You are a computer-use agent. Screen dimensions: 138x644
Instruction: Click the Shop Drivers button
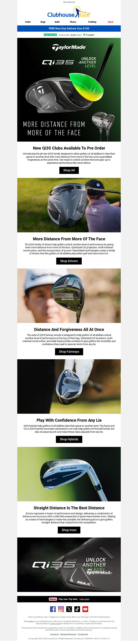(69, 261)
